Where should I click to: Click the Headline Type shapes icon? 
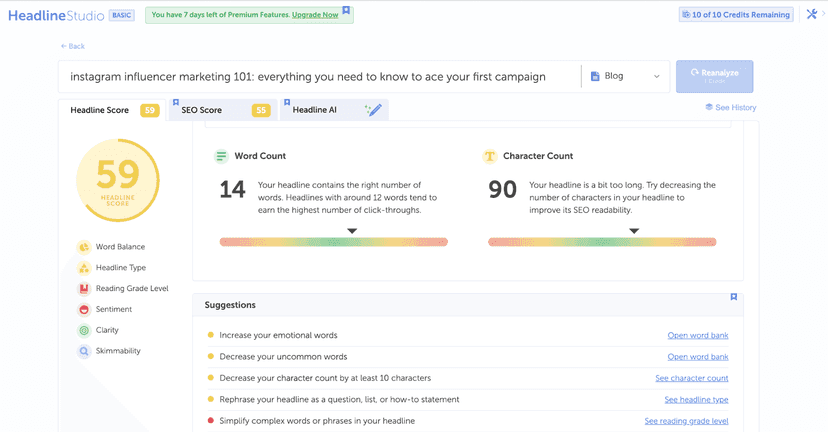pyautogui.click(x=84, y=268)
